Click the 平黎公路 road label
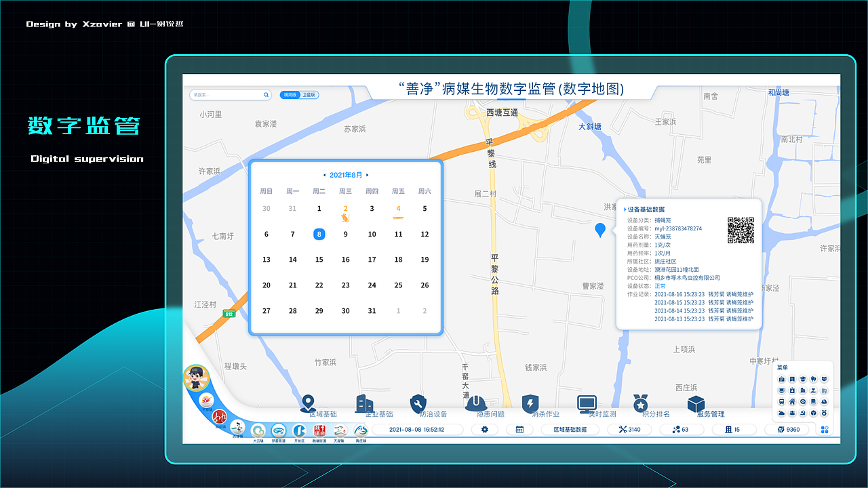This screenshot has height=488, width=868. pyautogui.click(x=495, y=274)
